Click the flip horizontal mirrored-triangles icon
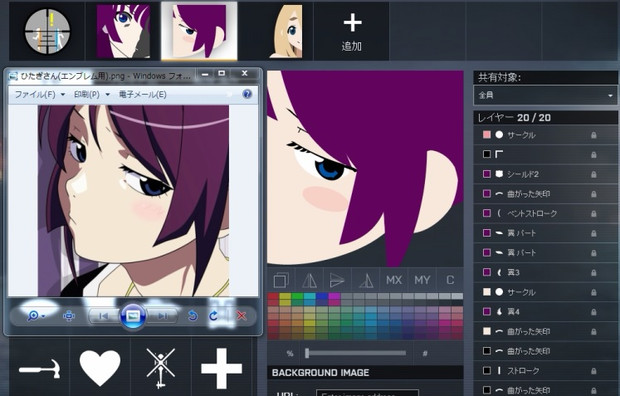The image size is (620, 396). click(309, 280)
